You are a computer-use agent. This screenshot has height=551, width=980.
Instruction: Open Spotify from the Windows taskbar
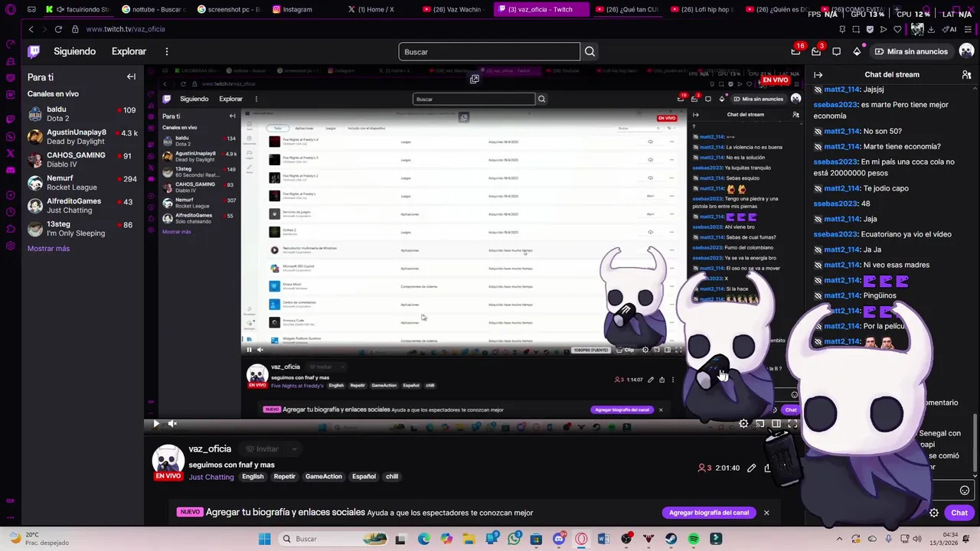(693, 539)
